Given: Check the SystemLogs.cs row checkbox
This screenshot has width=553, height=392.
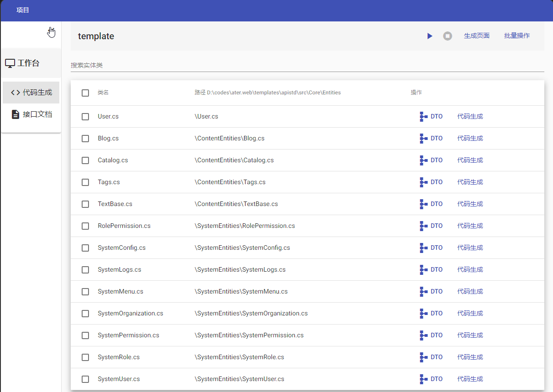Looking at the screenshot, I should [85, 270].
